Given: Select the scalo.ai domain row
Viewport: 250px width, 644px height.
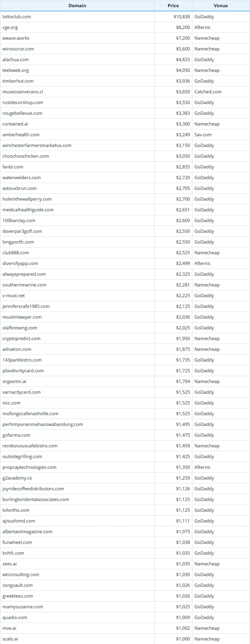Looking at the screenshot, I should click(x=10, y=639).
